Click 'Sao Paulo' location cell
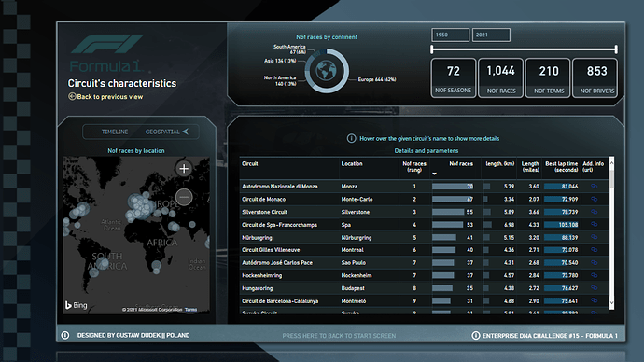 pos(354,262)
